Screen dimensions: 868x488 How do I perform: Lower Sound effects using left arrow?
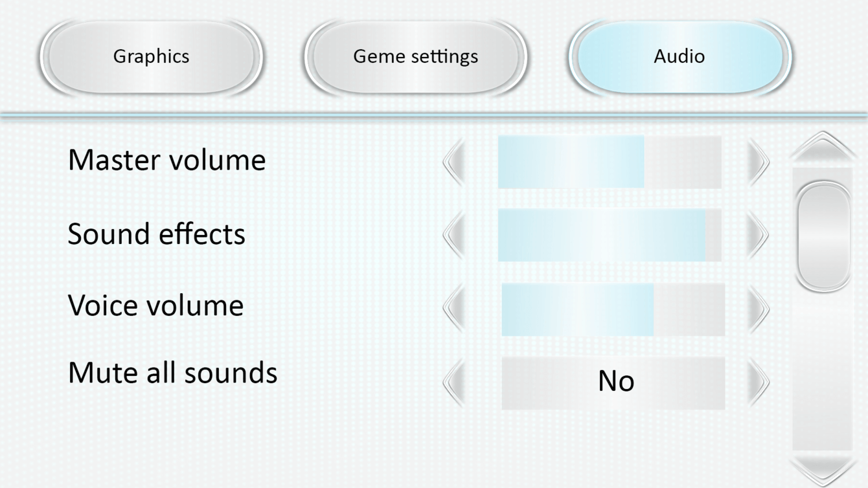click(454, 234)
